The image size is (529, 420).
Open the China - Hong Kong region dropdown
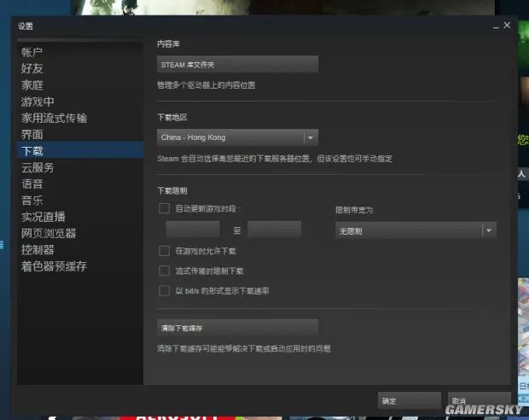coord(237,137)
